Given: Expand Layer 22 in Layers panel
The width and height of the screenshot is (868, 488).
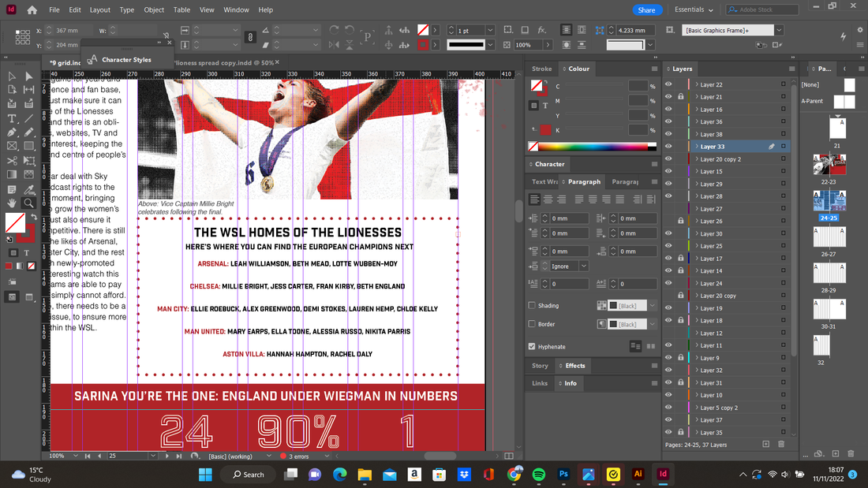Looking at the screenshot, I should point(697,84).
